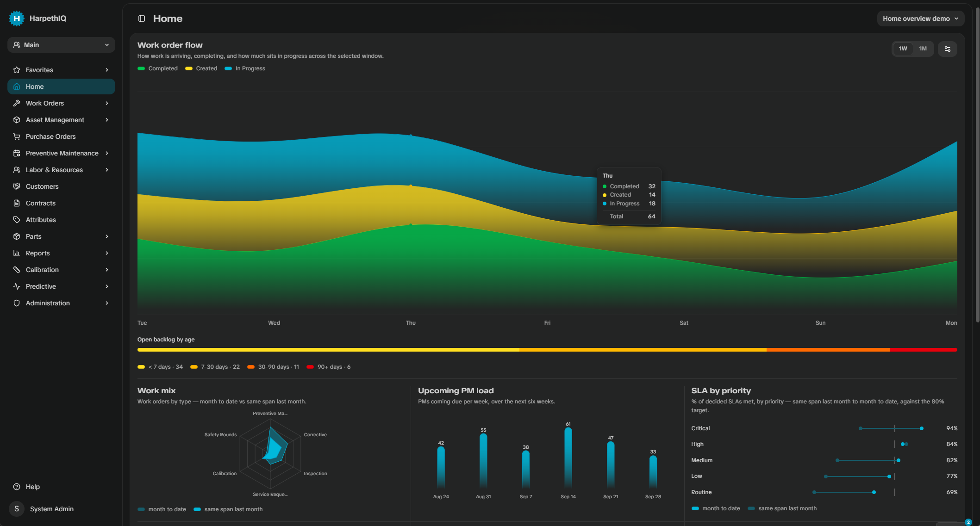Click the Main user icon in selector
The width and height of the screenshot is (980, 526).
pos(17,45)
